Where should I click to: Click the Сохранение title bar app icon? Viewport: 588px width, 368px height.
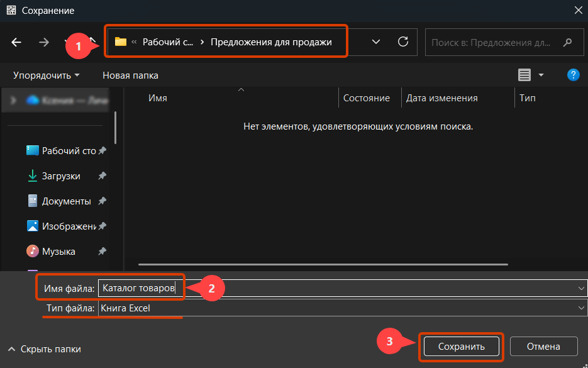click(11, 10)
